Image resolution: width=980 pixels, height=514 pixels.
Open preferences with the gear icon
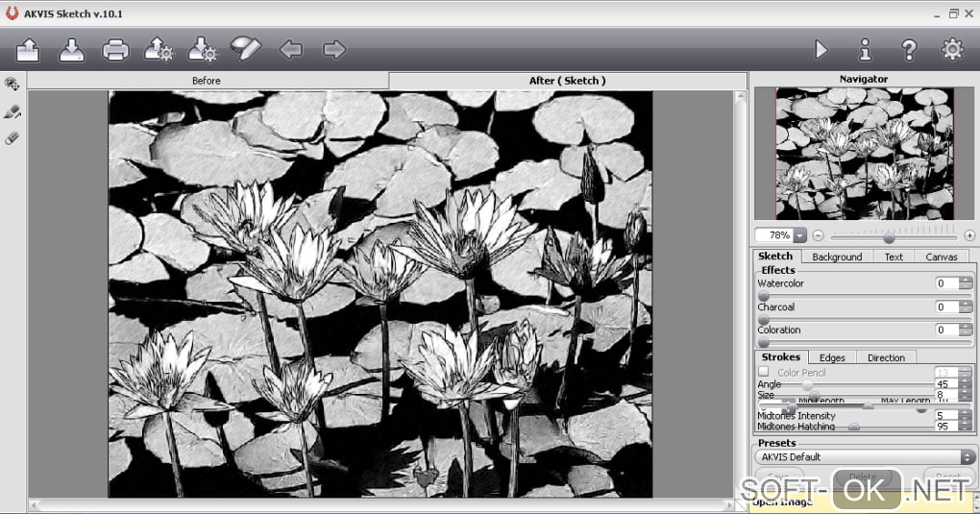[x=952, y=49]
